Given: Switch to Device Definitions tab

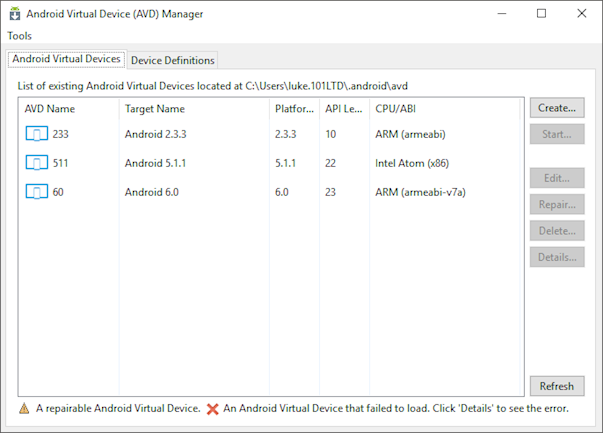Looking at the screenshot, I should [173, 60].
